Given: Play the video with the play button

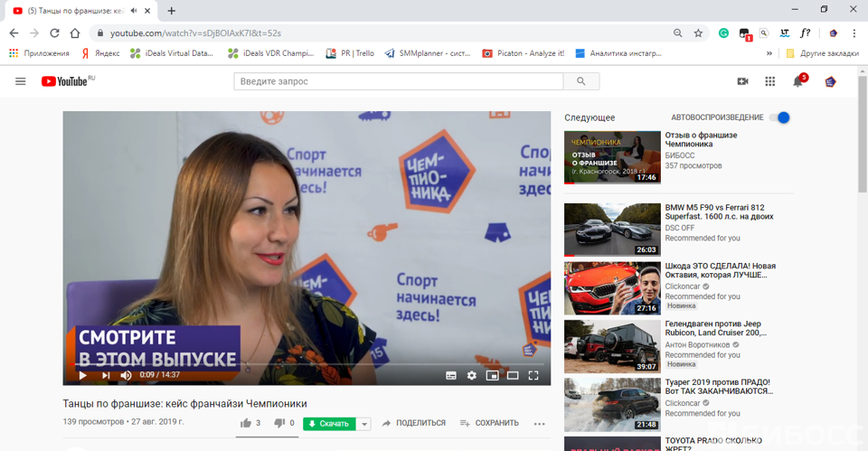Looking at the screenshot, I should click(83, 375).
